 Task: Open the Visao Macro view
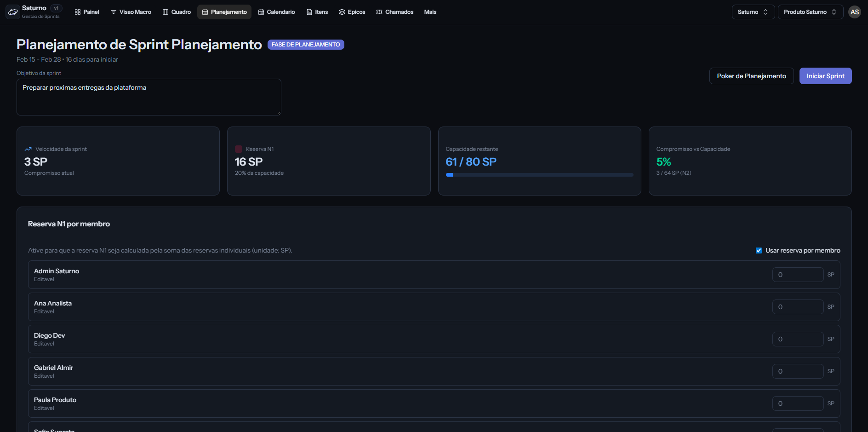tap(131, 12)
